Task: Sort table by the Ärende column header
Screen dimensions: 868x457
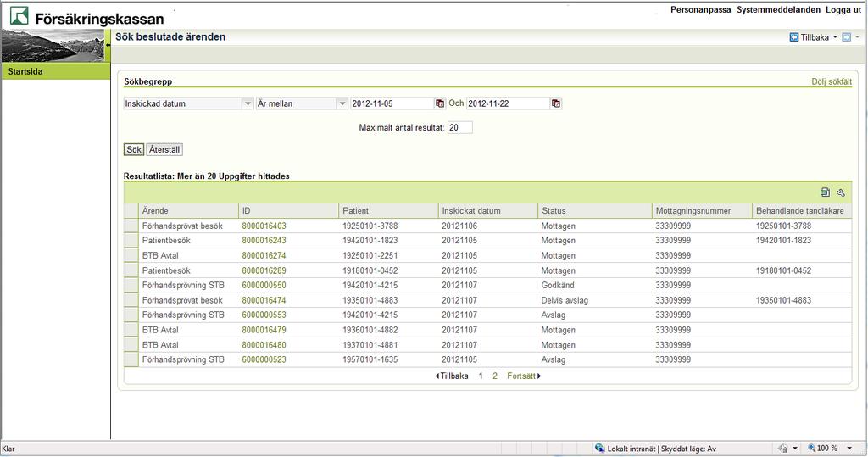Action: point(188,210)
